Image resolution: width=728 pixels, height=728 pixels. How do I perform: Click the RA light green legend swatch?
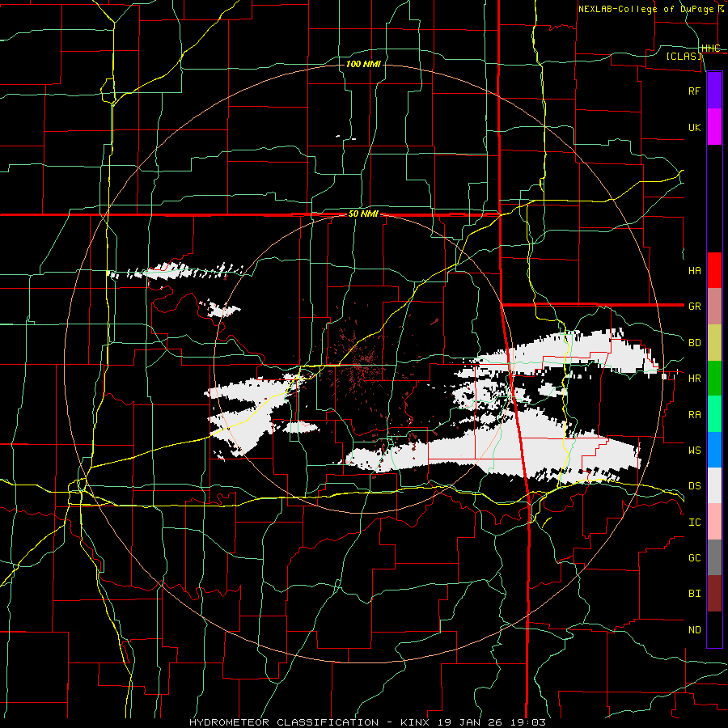tap(714, 413)
